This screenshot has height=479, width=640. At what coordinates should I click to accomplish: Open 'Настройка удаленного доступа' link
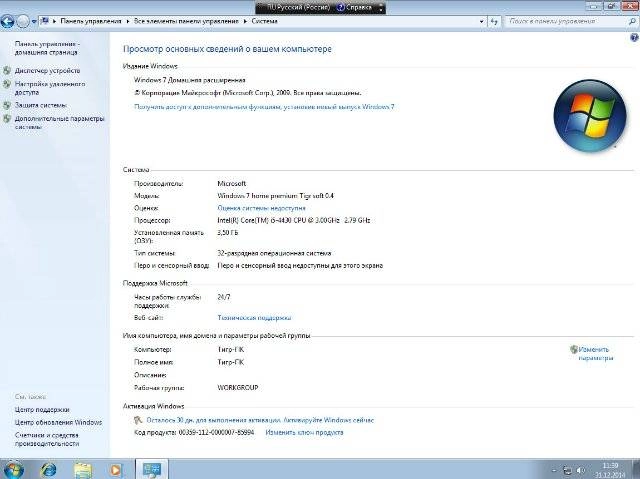50,88
